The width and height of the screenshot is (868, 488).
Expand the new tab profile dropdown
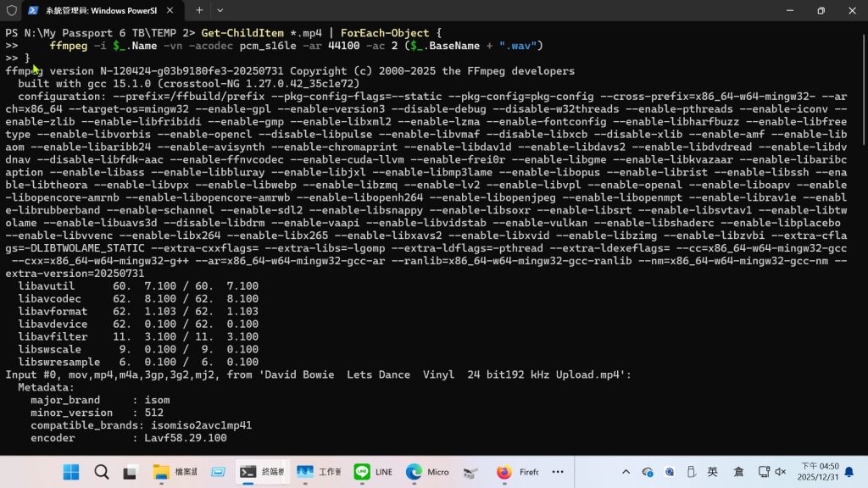pos(220,11)
